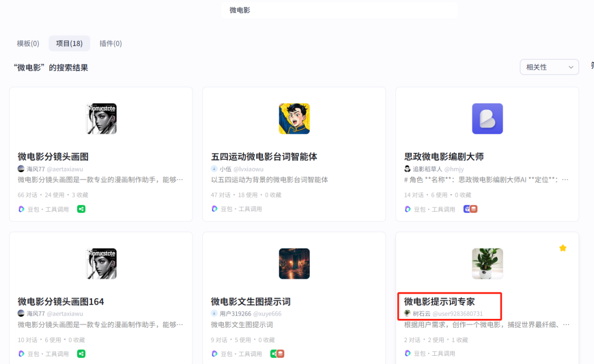Image resolution: width=594 pixels, height=364 pixels.
Task: Click 海风77's avatar under 微电影分镜头画图
Action: point(21,169)
